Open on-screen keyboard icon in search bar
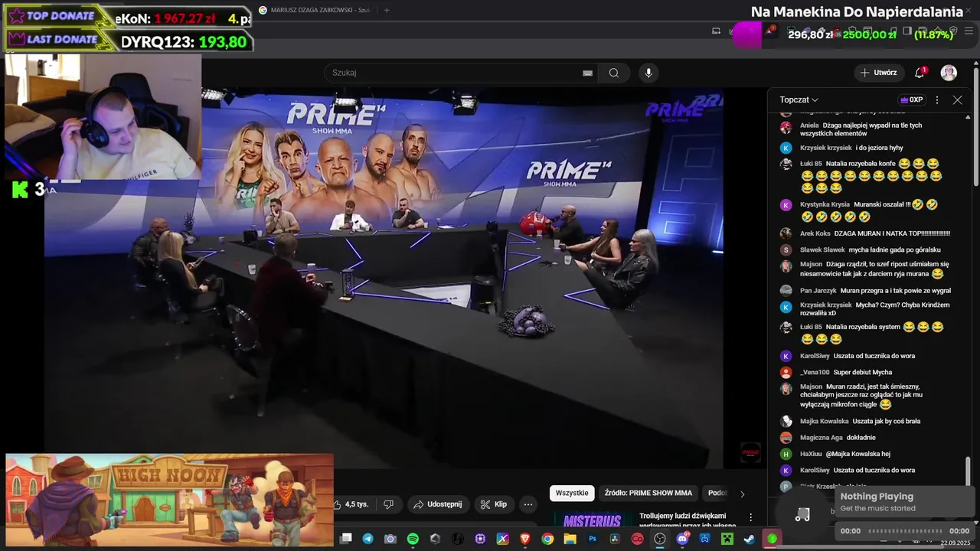Image resolution: width=980 pixels, height=551 pixels. coord(587,73)
